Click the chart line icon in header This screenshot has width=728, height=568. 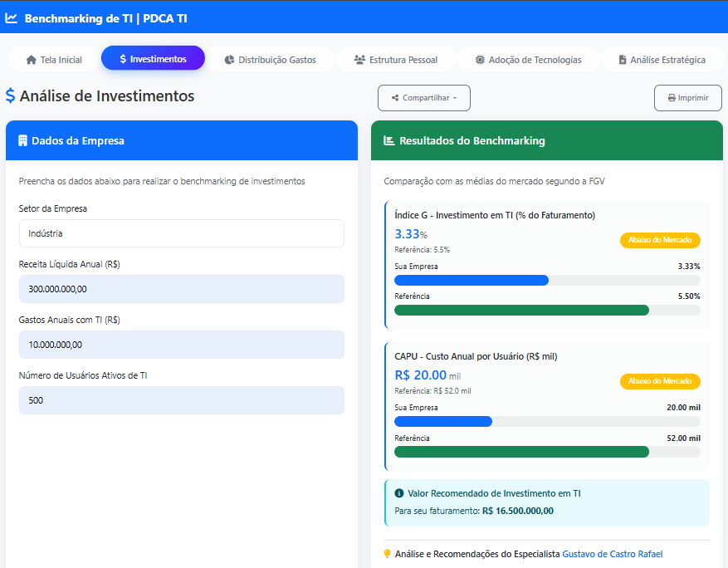[11, 18]
